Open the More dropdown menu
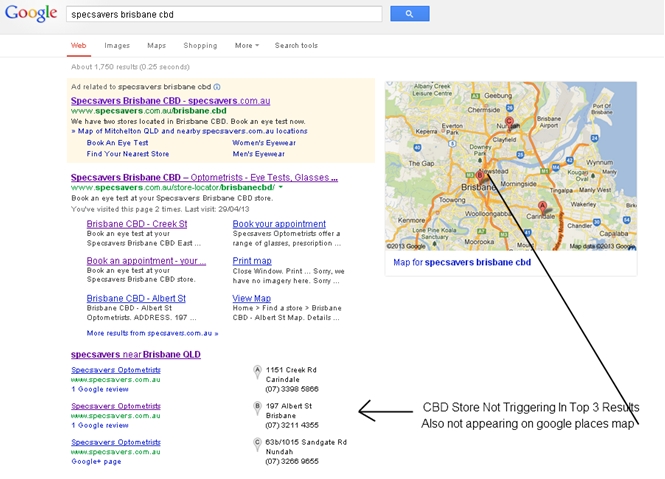 [x=246, y=45]
